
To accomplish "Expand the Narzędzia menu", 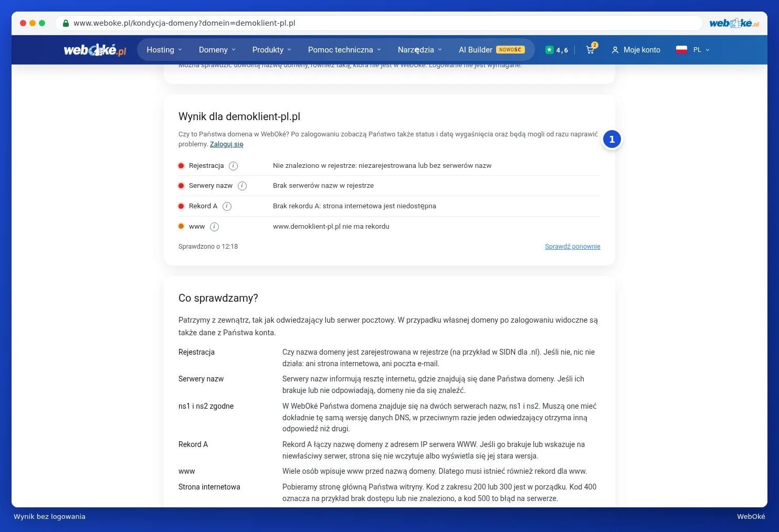I will [420, 50].
